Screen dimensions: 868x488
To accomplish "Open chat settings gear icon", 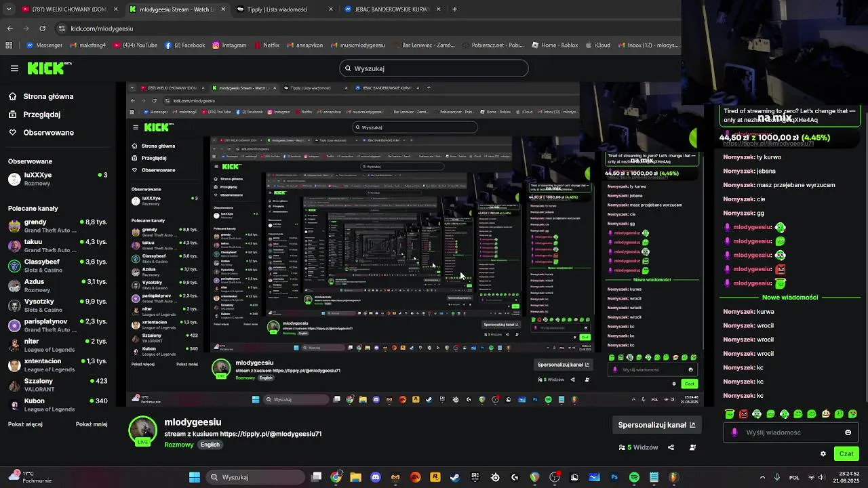I will point(823,454).
